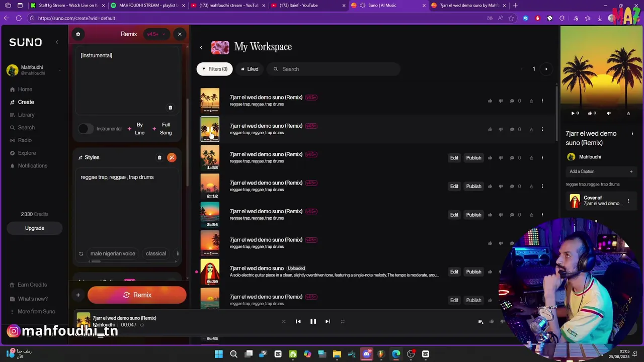This screenshot has width=644, height=362.
Task: Open more options for second Remix song
Action: pyautogui.click(x=542, y=129)
